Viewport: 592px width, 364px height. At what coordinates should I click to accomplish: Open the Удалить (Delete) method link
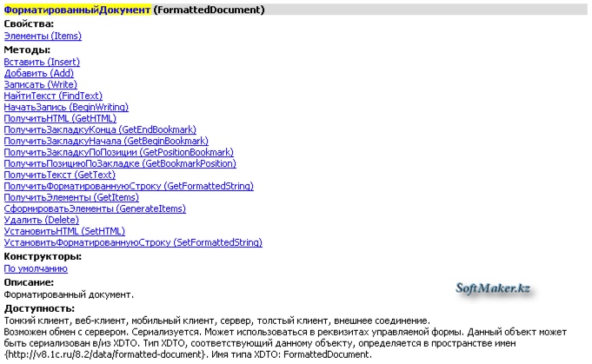pos(42,220)
